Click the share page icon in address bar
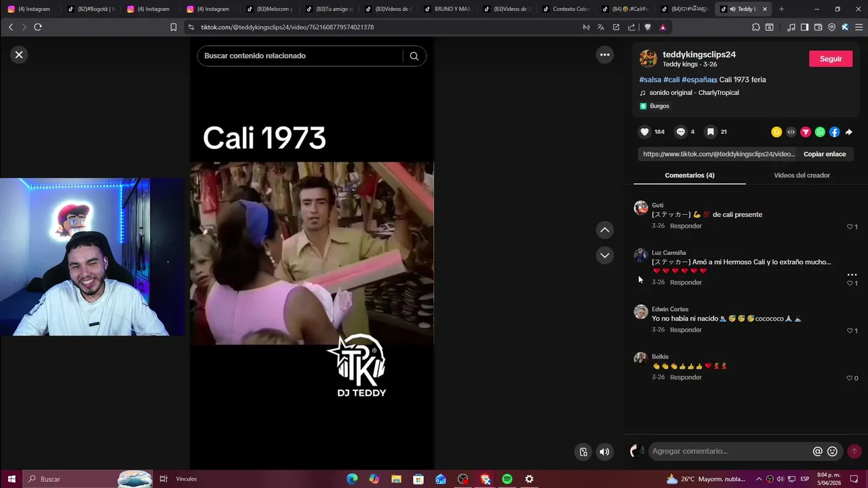This screenshot has height=488, width=868. point(631,27)
